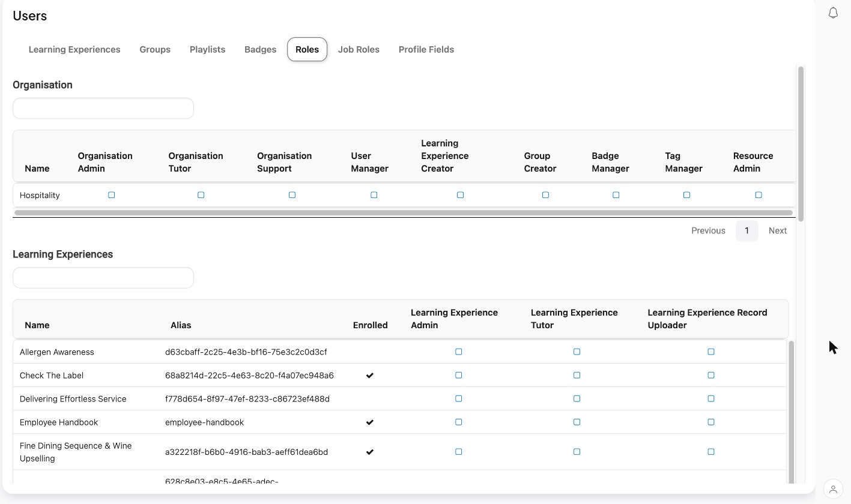Check Group Creator for Hospitality
Screen dimensions: 851x504
tap(545, 195)
